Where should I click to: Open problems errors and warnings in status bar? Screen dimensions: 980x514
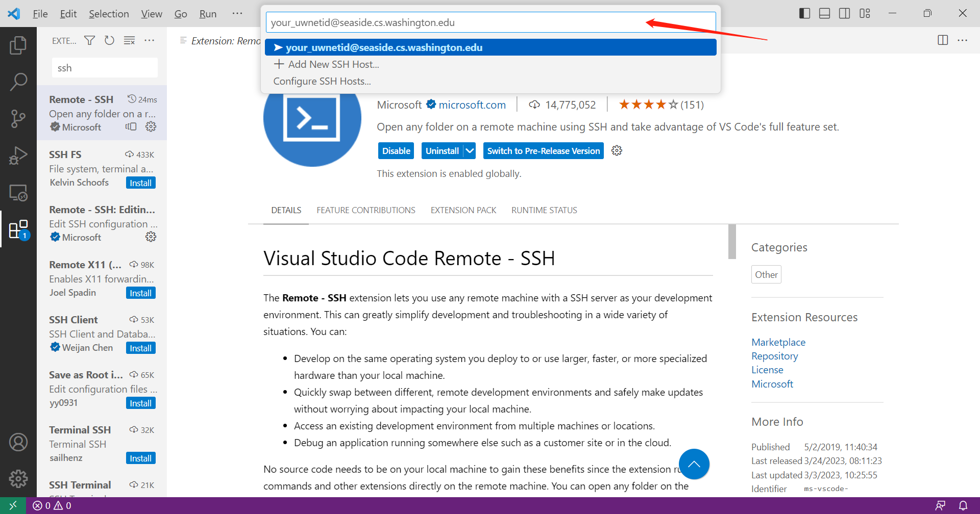coord(52,505)
